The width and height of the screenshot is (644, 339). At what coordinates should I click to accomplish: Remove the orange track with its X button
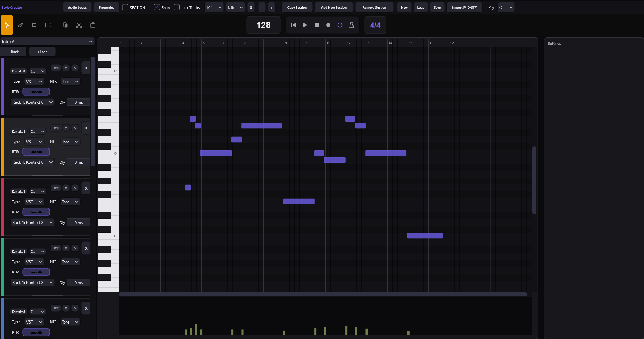(86, 128)
